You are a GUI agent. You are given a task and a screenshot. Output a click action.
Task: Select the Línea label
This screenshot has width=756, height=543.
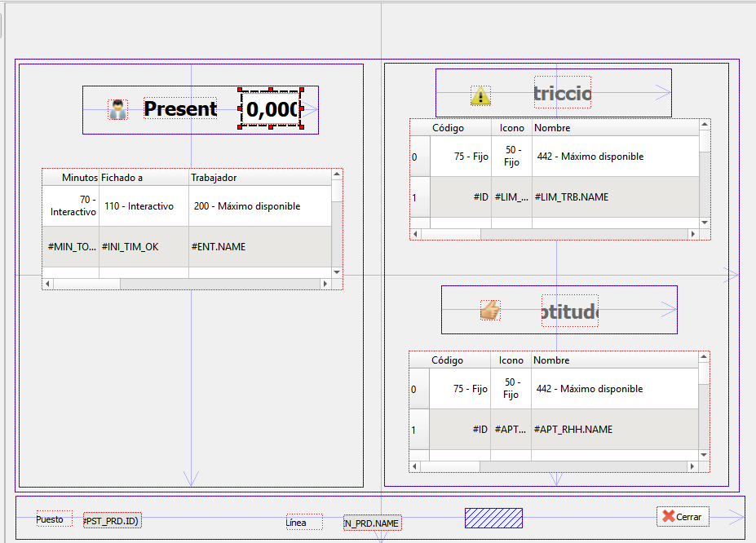(x=304, y=523)
